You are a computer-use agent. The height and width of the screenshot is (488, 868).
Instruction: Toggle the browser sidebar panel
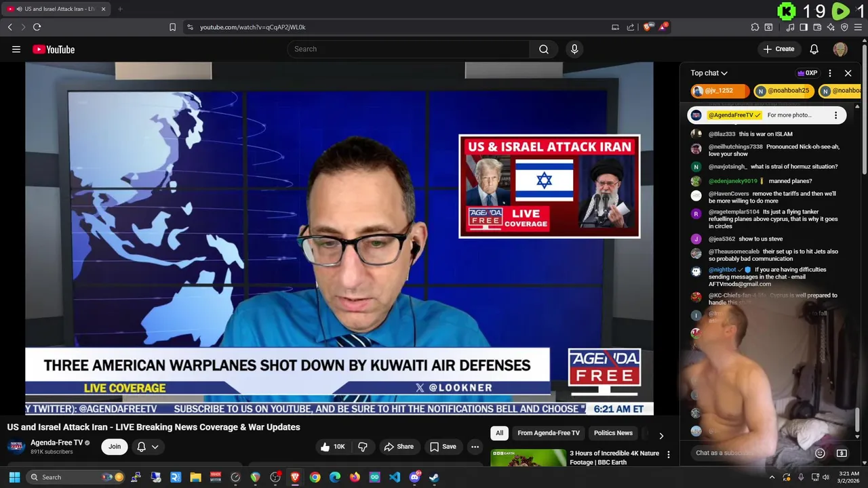(x=804, y=27)
